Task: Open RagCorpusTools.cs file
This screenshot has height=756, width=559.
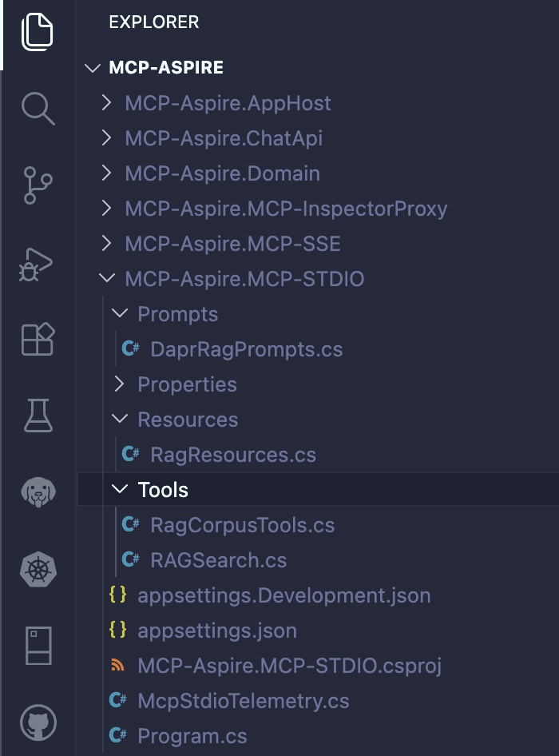Action: 243,525
